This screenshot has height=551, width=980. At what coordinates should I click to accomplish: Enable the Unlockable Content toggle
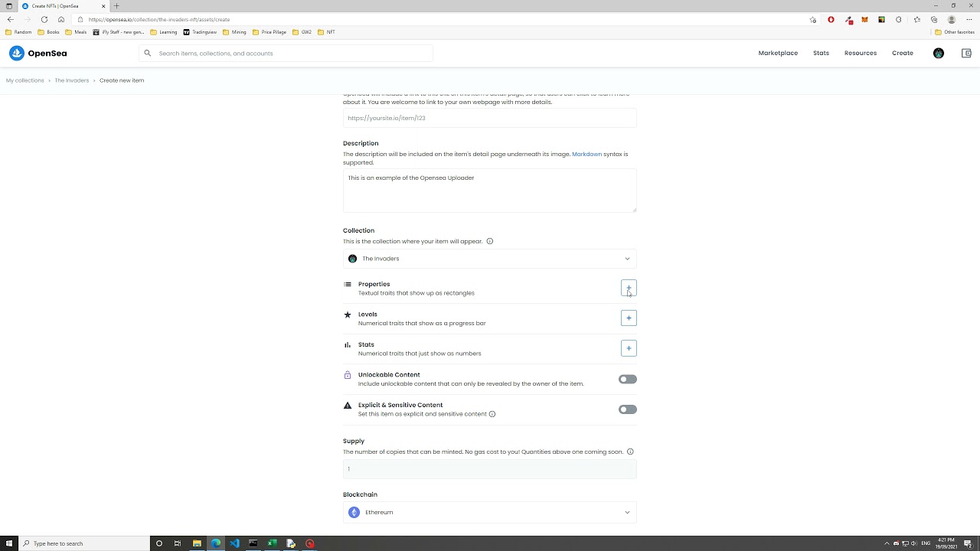coord(628,379)
